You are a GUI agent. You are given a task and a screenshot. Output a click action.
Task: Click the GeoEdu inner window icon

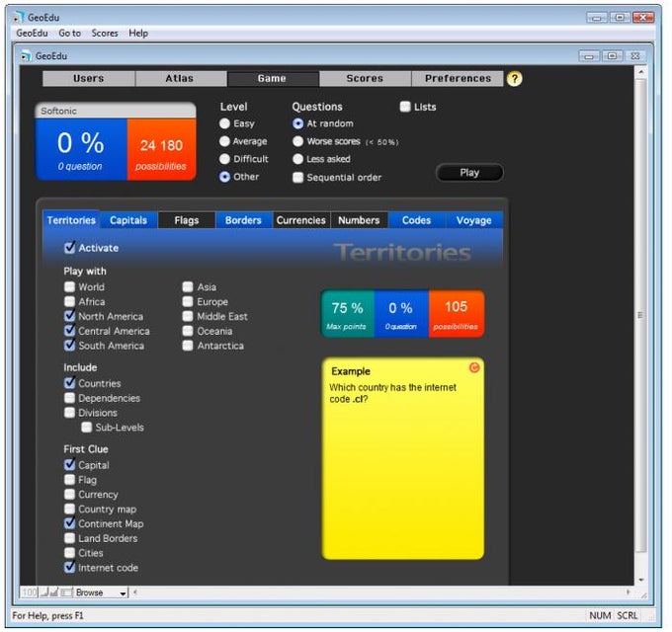tap(26, 56)
